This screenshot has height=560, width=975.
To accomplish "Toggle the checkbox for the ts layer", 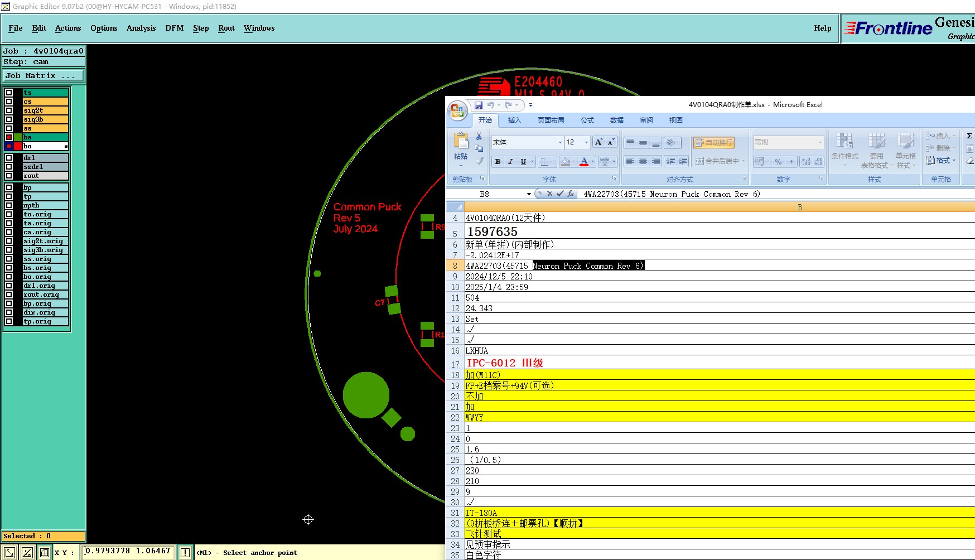I will tap(9, 93).
